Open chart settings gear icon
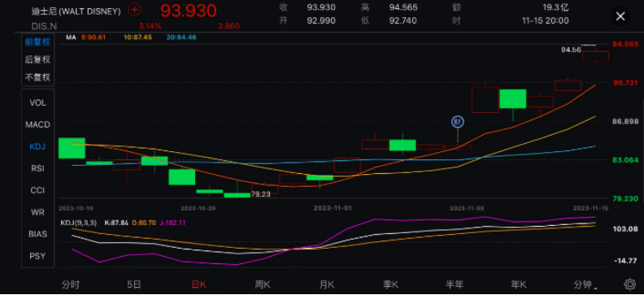 coord(630,284)
